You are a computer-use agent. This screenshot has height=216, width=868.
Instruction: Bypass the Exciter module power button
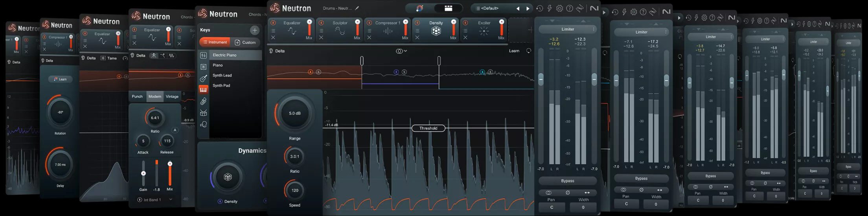[465, 23]
